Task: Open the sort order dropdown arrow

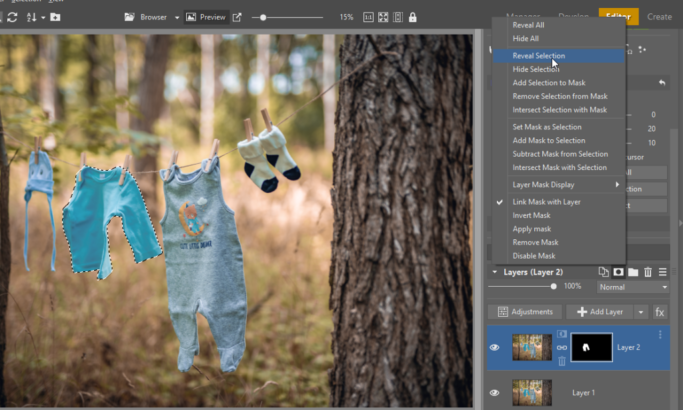Action: [x=43, y=17]
